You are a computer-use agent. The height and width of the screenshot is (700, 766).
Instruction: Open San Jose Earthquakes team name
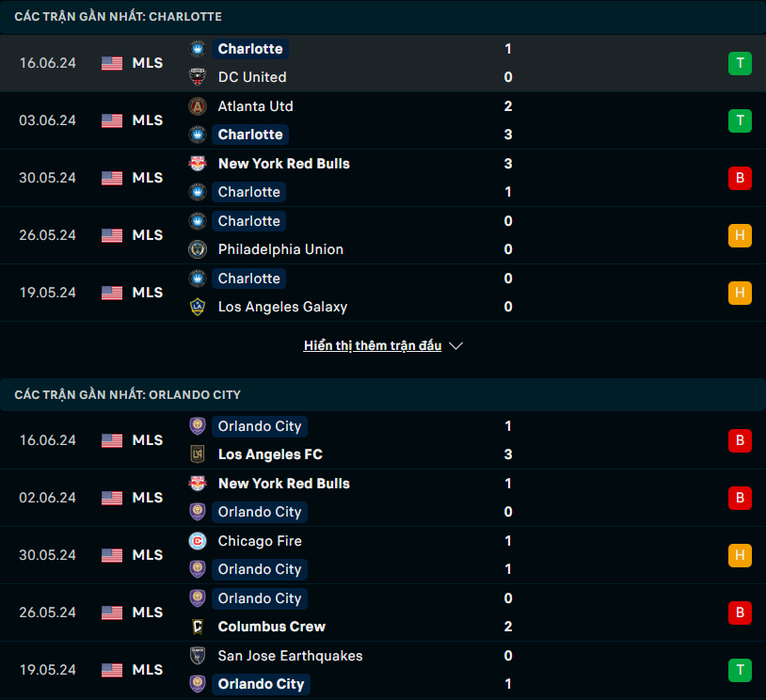(x=290, y=656)
